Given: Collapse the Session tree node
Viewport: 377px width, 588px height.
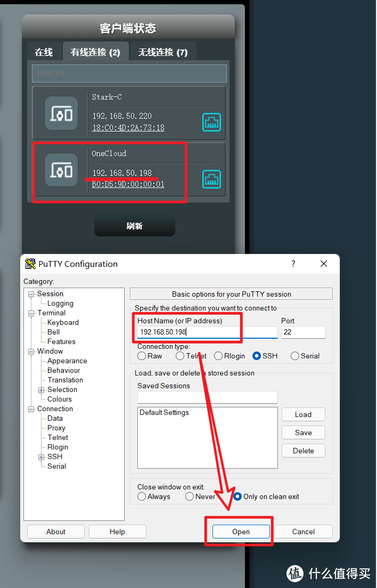Looking at the screenshot, I should coord(31,295).
